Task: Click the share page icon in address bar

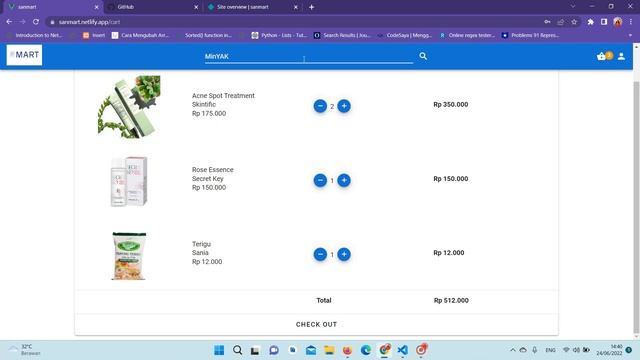Action: coord(561,22)
